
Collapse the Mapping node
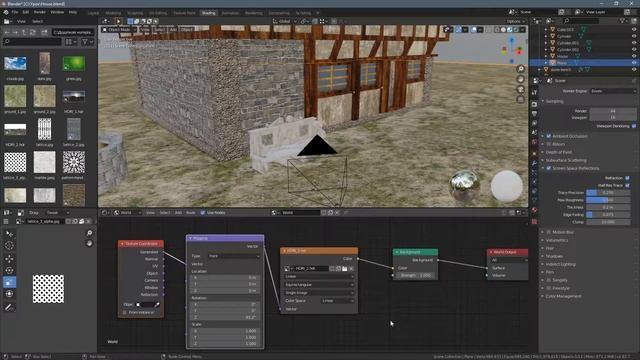point(190,238)
